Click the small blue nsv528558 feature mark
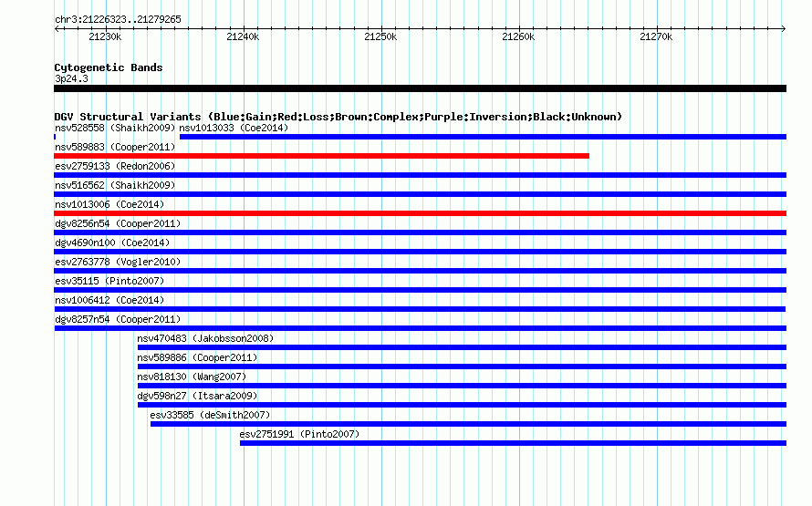The width and height of the screenshot is (812, 506). (x=55, y=137)
